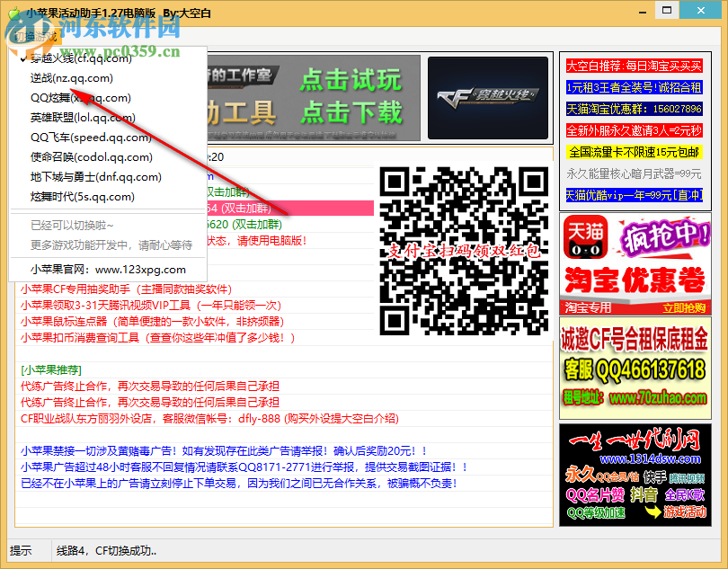The height and width of the screenshot is (569, 728).
Task: Click the 天猫 cat logo icon
Action: pos(585,237)
